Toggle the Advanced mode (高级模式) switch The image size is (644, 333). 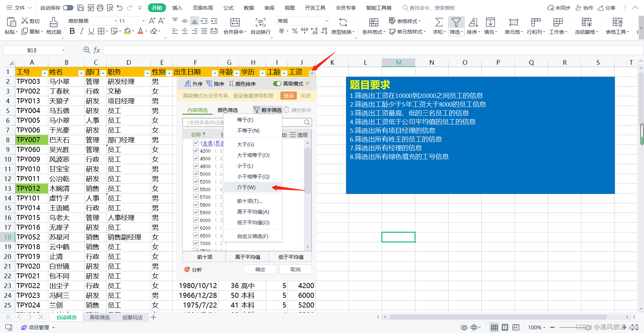click(277, 84)
